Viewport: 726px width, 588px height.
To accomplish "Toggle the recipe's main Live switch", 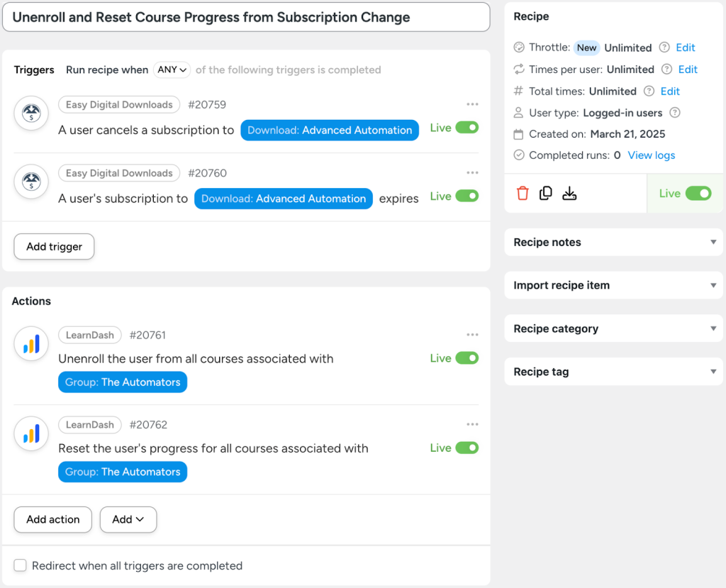I will click(x=698, y=192).
